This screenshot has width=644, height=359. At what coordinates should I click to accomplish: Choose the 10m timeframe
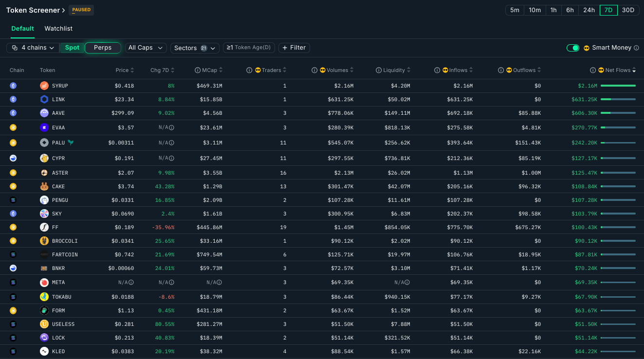tap(534, 10)
